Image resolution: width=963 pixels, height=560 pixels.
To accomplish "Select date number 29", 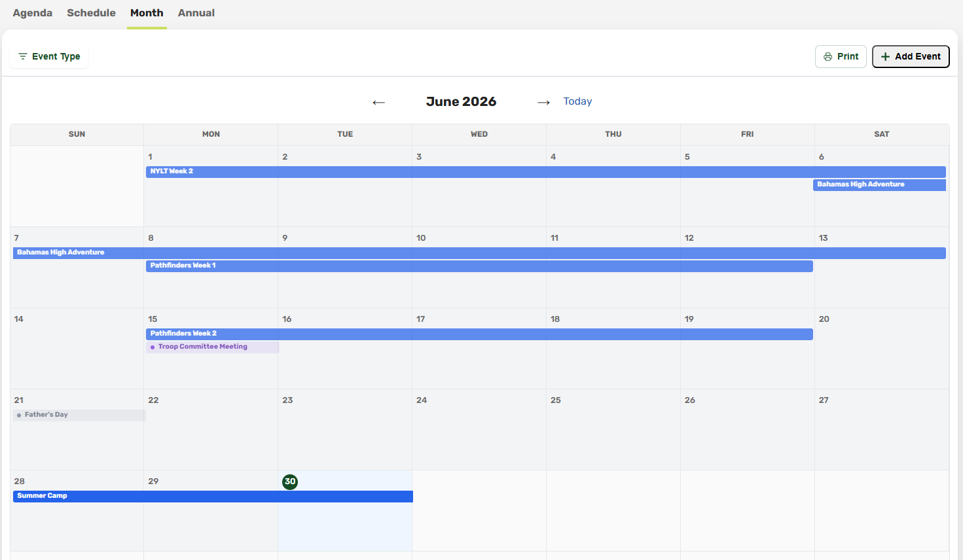I will pyautogui.click(x=153, y=481).
